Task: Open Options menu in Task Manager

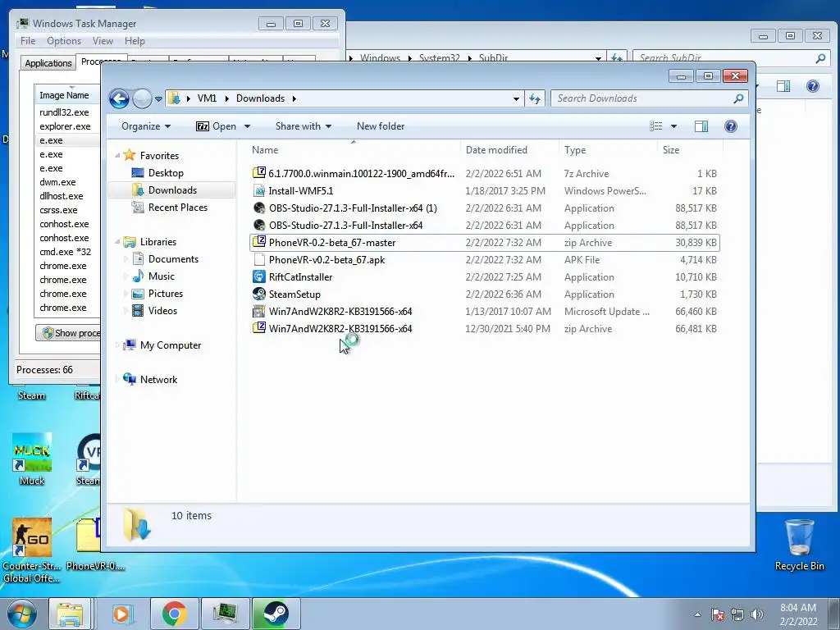Action: [64, 41]
